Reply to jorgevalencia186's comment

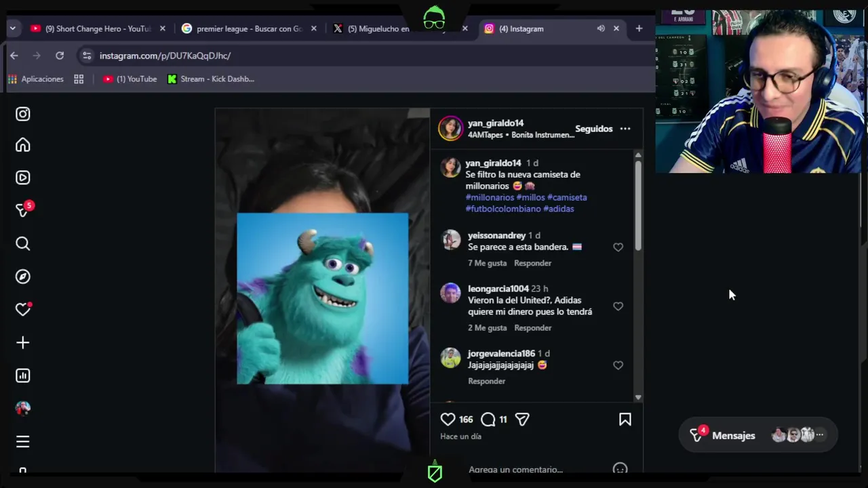click(486, 381)
